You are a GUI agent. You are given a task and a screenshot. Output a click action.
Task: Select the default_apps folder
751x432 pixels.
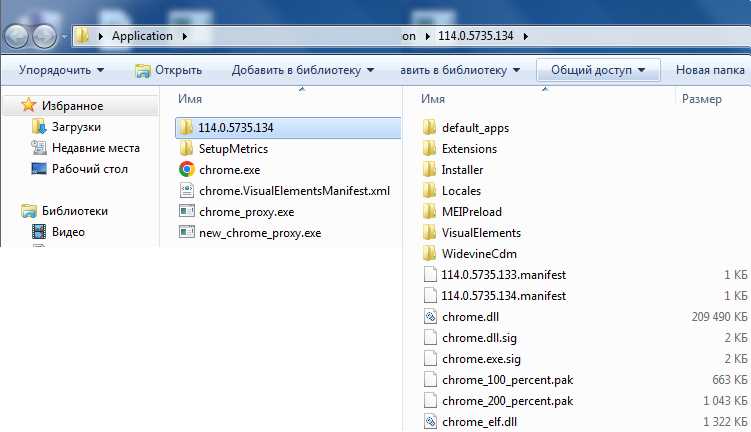tap(475, 128)
